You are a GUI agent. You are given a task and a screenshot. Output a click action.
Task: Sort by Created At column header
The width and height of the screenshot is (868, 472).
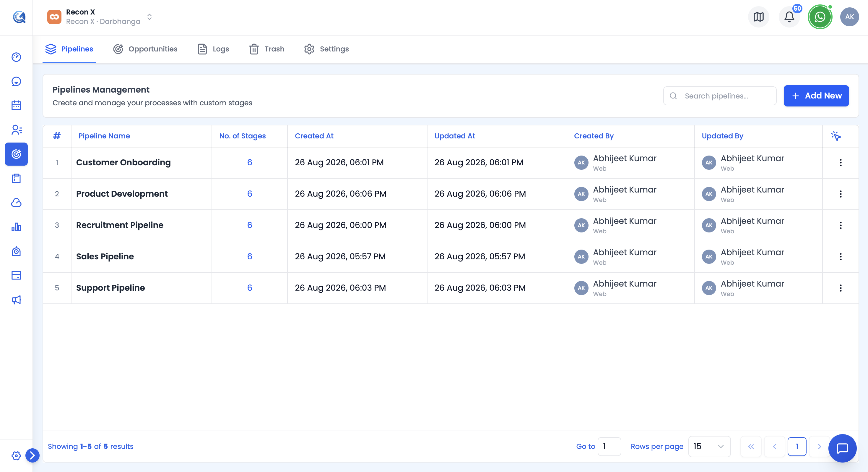(314, 136)
